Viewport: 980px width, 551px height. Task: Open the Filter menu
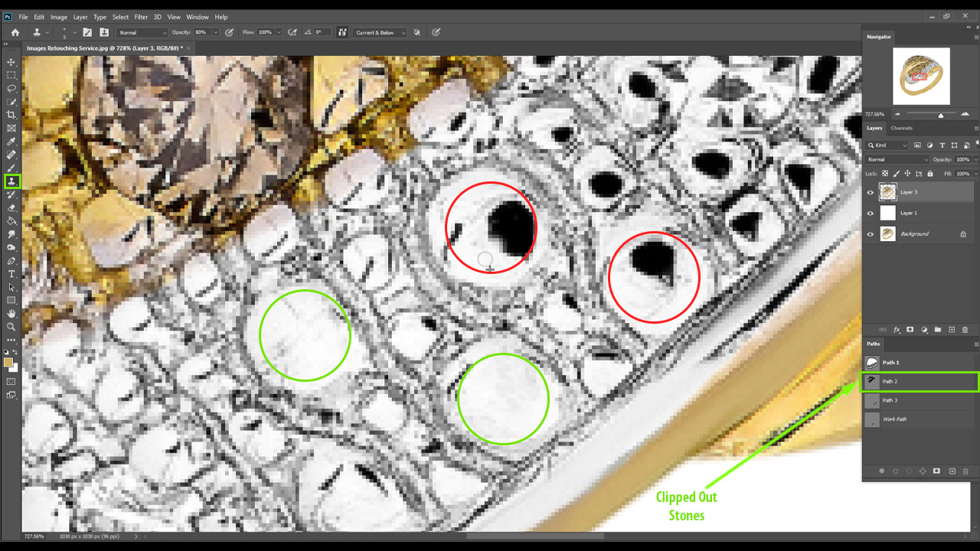[141, 17]
